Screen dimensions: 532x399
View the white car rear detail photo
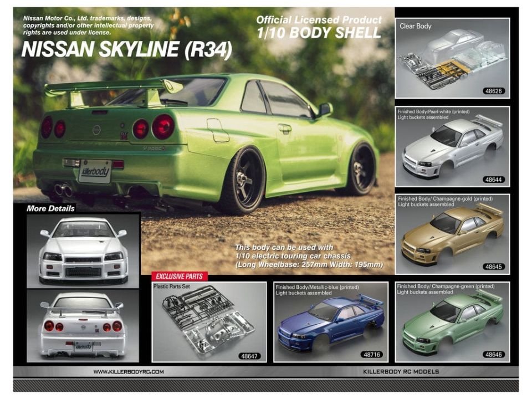click(83, 326)
